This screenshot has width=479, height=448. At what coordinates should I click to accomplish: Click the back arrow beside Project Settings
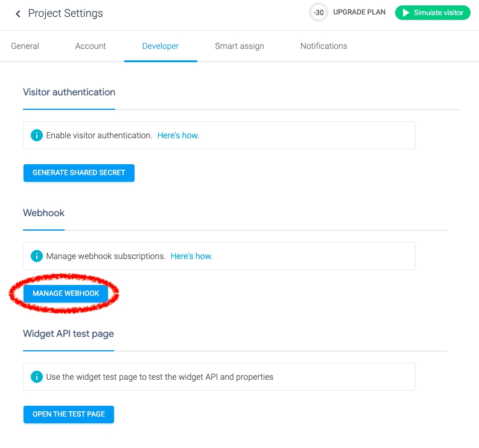(18, 14)
